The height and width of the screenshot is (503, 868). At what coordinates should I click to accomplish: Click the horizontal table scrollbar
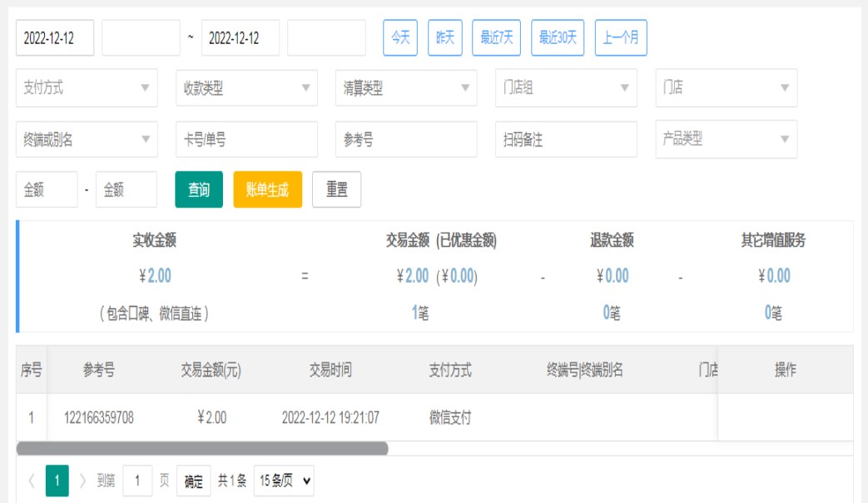[202, 448]
